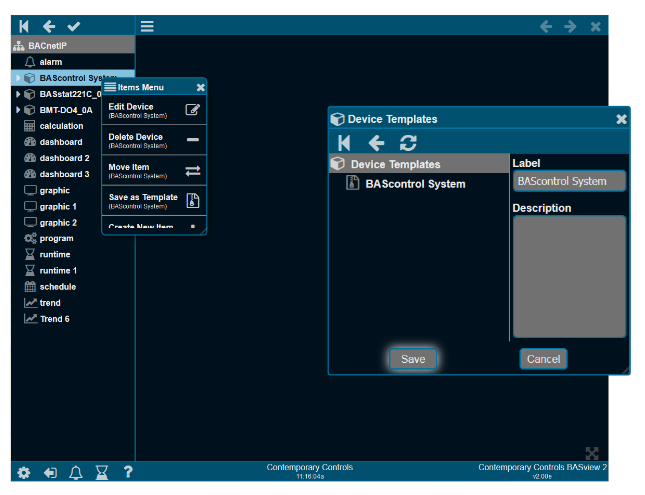645x495 pixels.
Task: Click the hamburger menu icon in main panel
Action: (x=147, y=26)
